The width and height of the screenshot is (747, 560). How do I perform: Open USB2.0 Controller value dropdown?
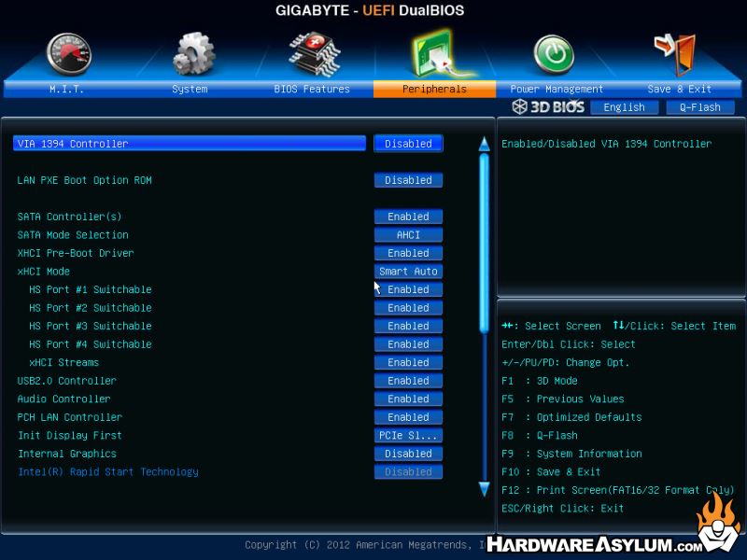408,381
